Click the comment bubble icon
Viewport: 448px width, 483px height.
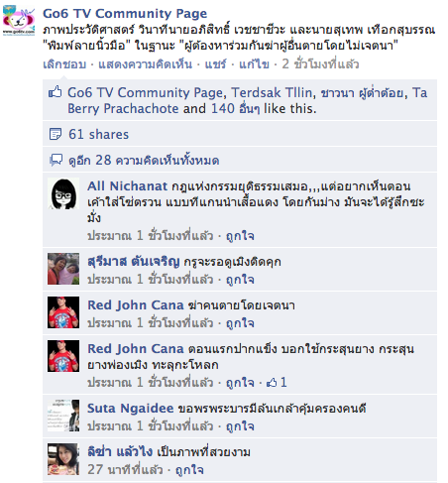[x=56, y=160]
